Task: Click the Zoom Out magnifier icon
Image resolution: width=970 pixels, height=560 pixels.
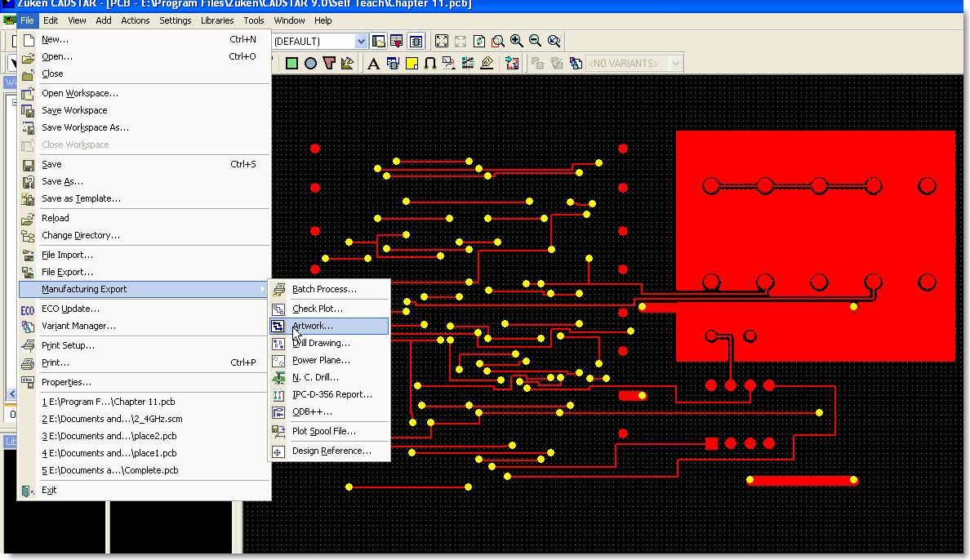Action: tap(535, 41)
